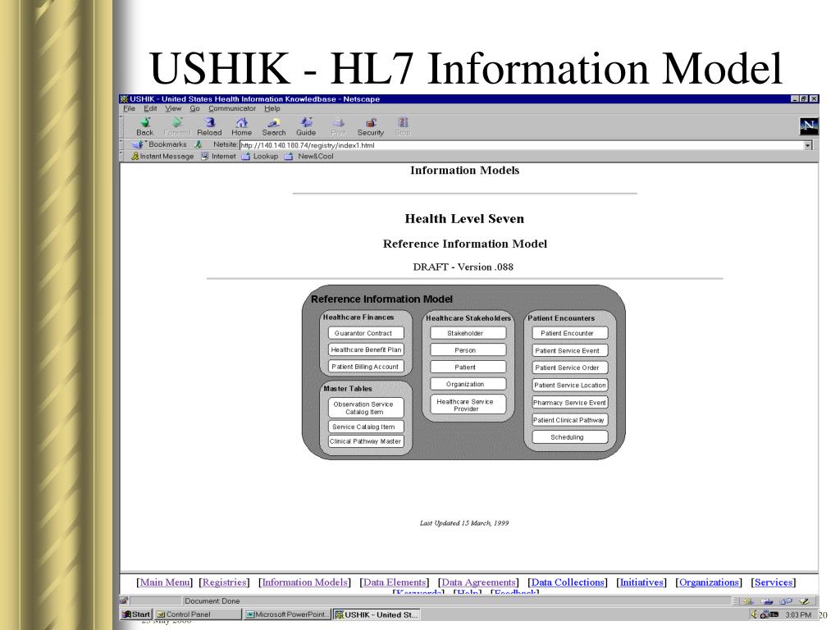Open the Help menu
The height and width of the screenshot is (630, 840).
coord(272,108)
